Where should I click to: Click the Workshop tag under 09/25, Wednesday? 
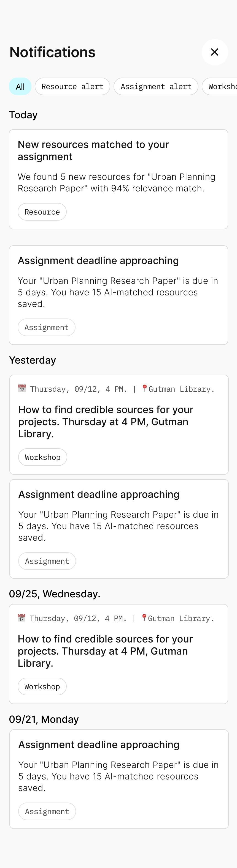pyautogui.click(x=42, y=687)
